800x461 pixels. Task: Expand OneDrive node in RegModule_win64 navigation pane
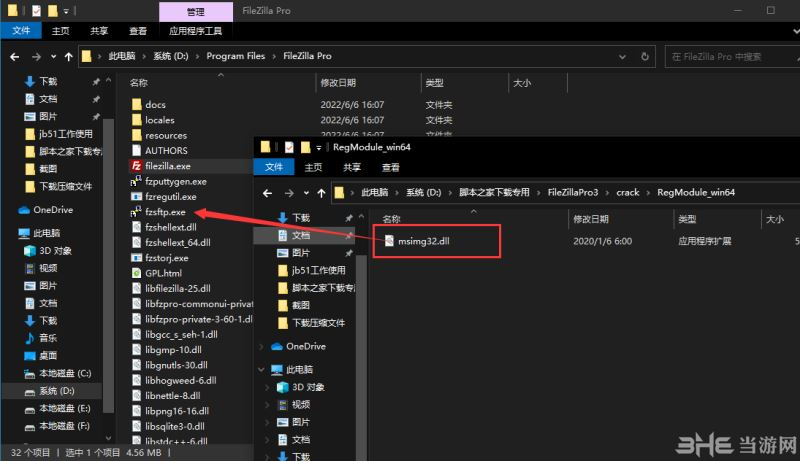click(261, 346)
